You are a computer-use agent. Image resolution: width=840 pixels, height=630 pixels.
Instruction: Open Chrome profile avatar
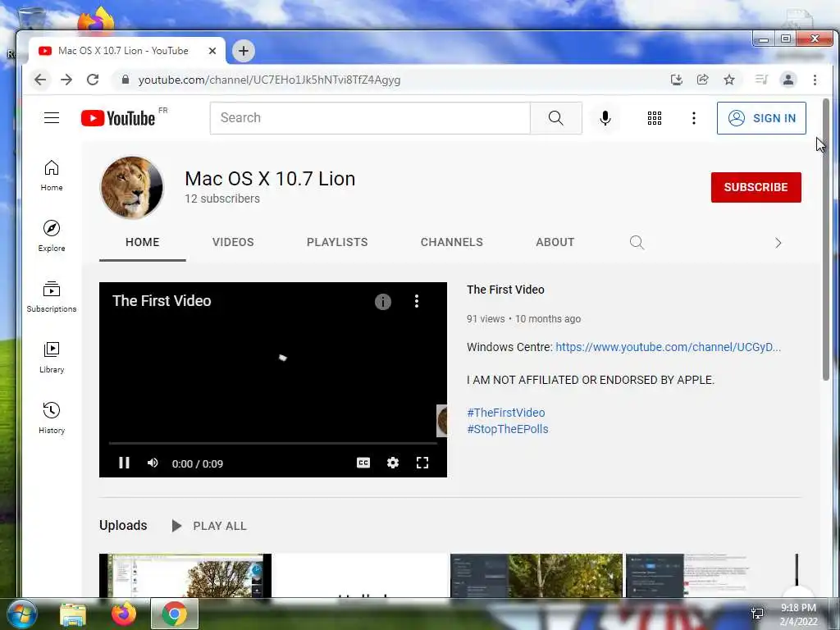[788, 80]
